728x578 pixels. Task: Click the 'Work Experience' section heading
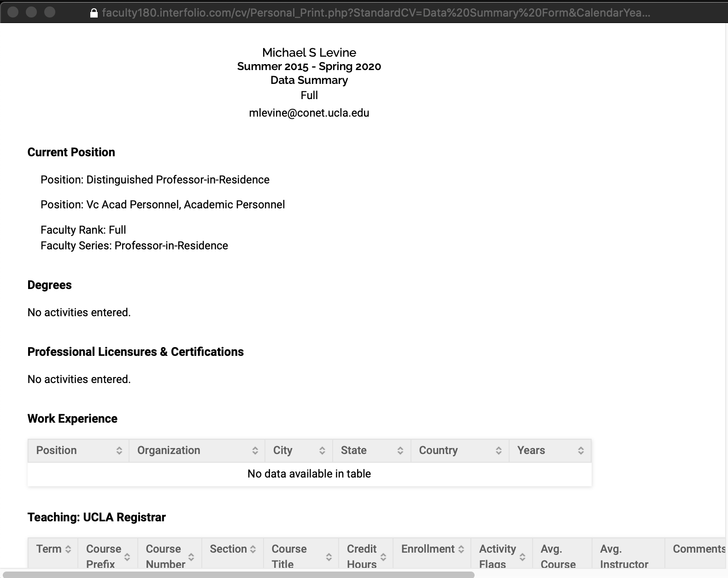(72, 419)
